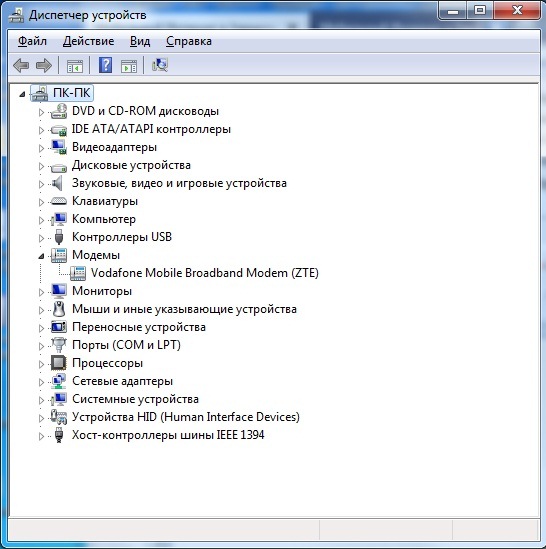
Task: Collapse the ПК-ПК root node
Action: click(22, 94)
